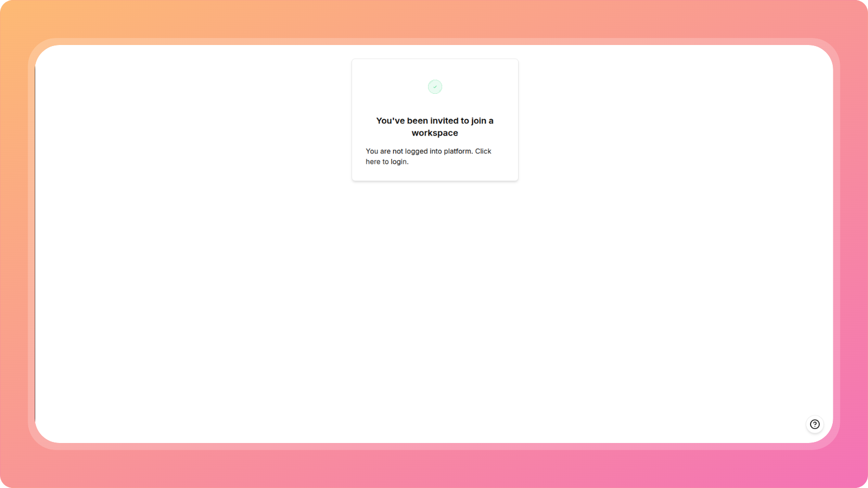This screenshot has height=488, width=868.
Task: Click the word 'logged' in the message
Action: pos(416,151)
